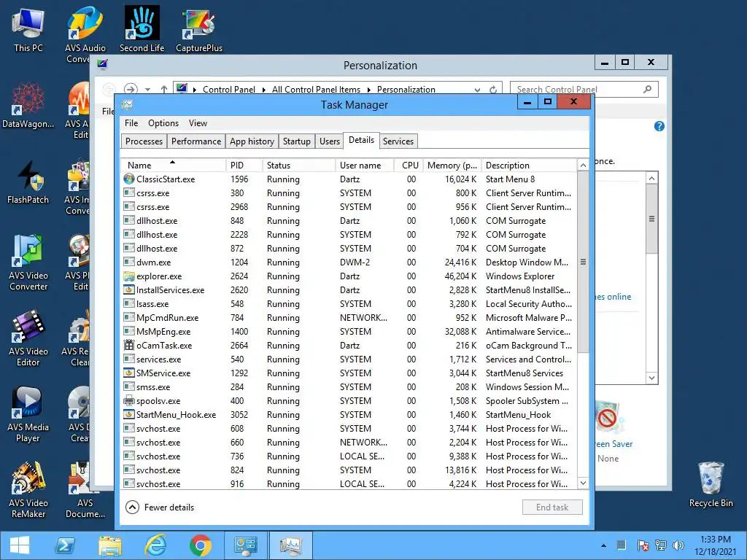Open This PC desktop icon
The height and width of the screenshot is (560, 747).
click(28, 31)
